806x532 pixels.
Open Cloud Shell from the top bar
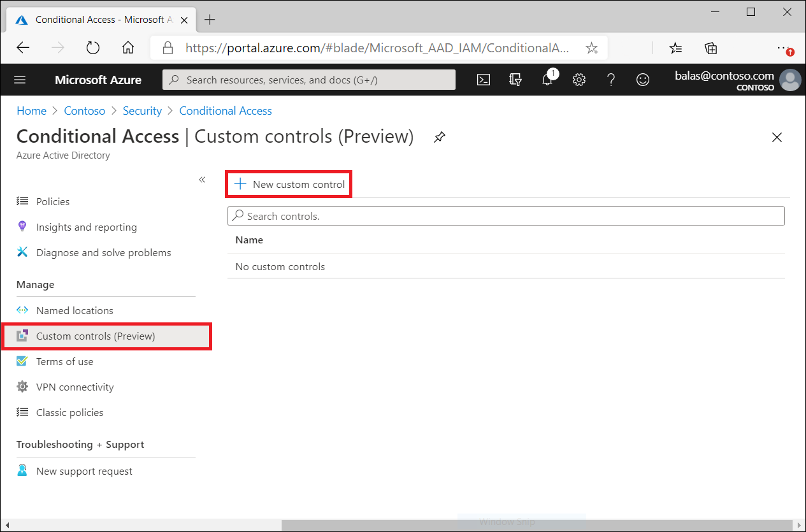484,80
